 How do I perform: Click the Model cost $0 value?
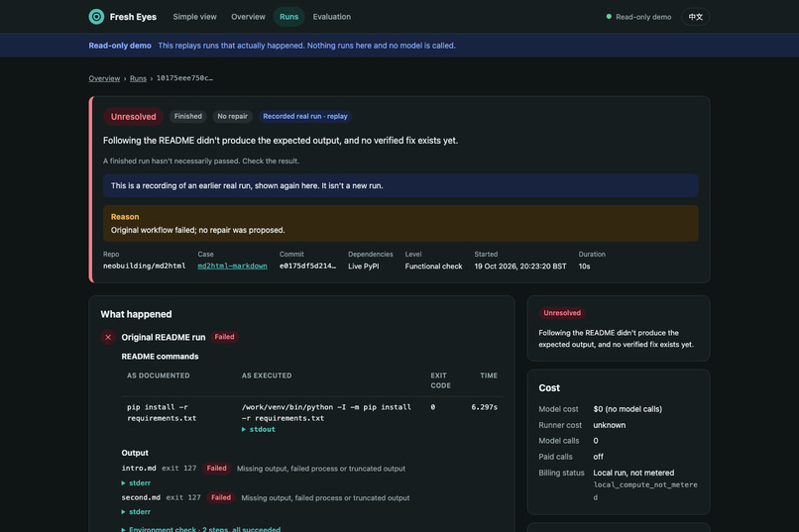628,409
